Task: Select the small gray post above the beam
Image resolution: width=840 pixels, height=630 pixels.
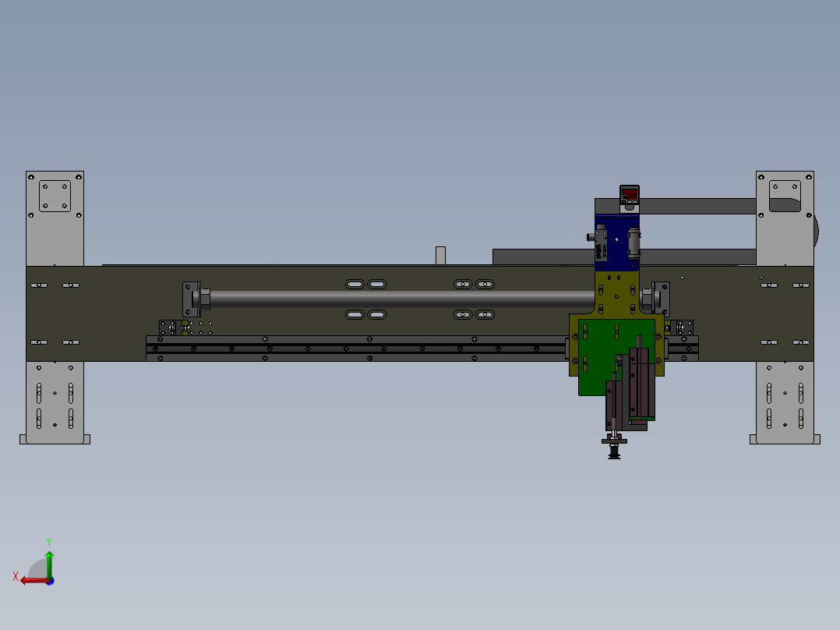Action: [x=440, y=255]
